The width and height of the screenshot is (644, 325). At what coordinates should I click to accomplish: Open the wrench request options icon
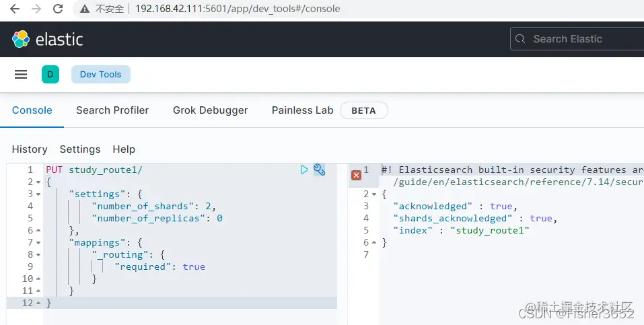pos(319,170)
